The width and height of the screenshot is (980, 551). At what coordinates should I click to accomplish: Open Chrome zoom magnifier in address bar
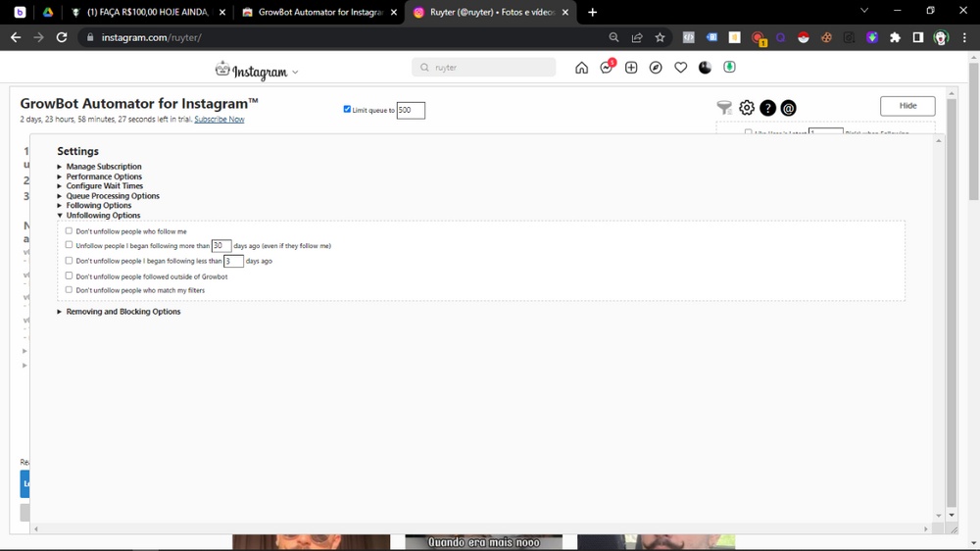[613, 37]
